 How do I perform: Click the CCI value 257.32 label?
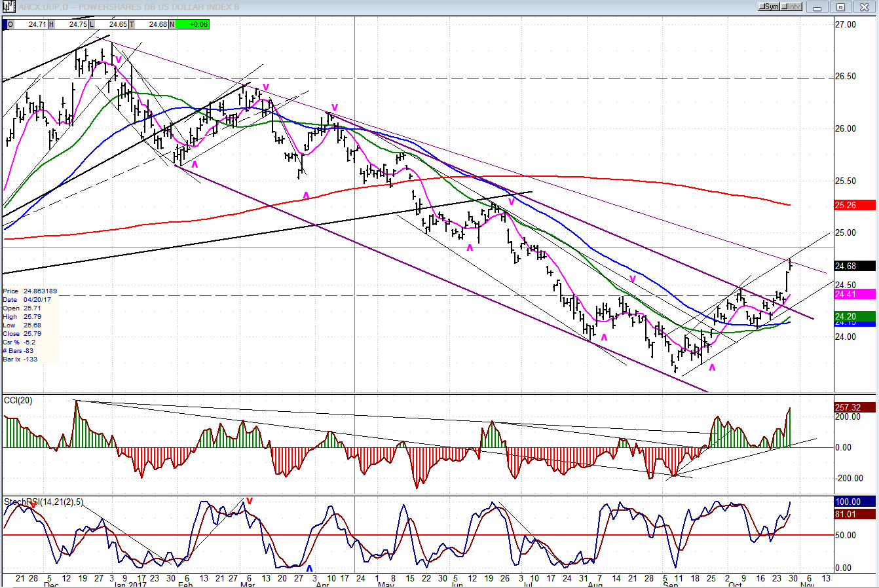point(855,407)
